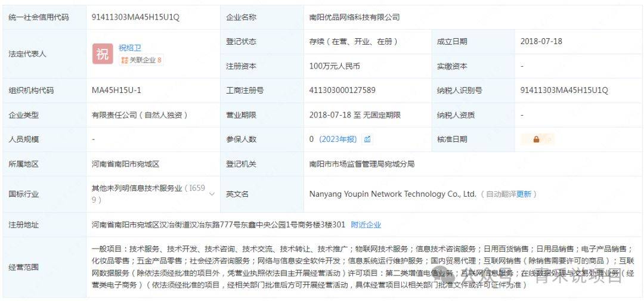The image size is (644, 301).
Task: Click the red 祝 avatar icon
Action: pyautogui.click(x=103, y=54)
